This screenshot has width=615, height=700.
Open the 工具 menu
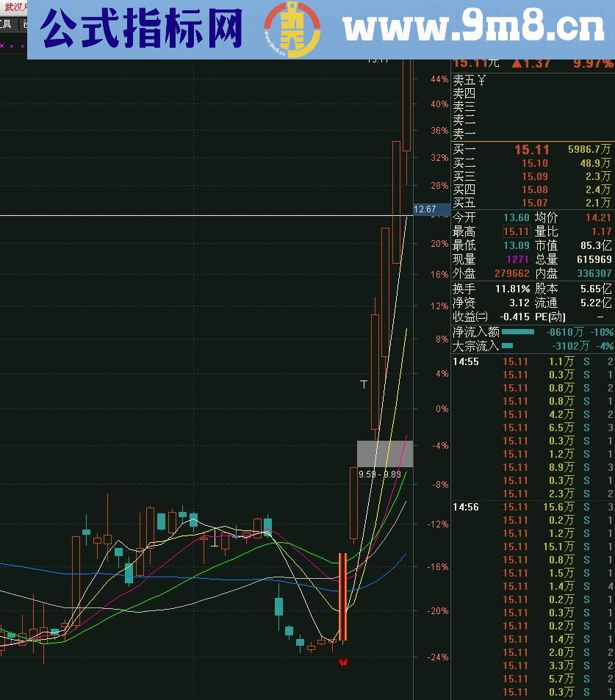pyautogui.click(x=6, y=24)
